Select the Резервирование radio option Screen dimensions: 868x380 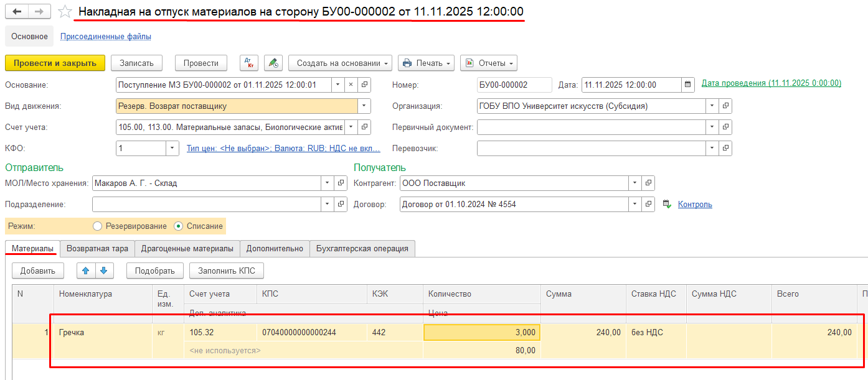97,226
